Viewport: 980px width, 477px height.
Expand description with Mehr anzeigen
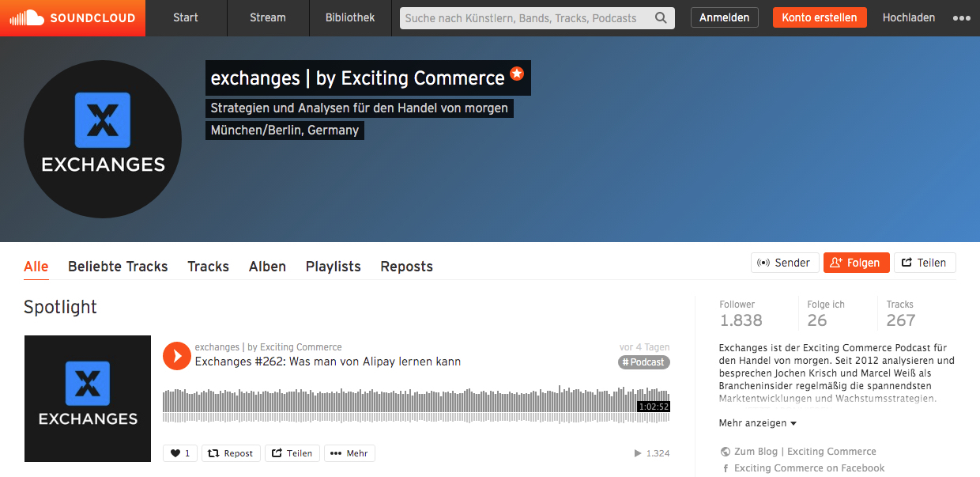[x=758, y=423]
